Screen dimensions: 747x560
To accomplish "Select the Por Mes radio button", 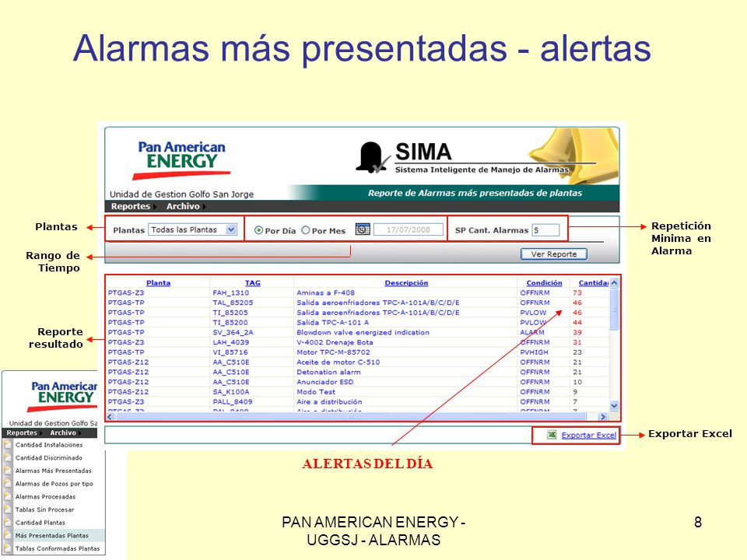I will pos(306,230).
